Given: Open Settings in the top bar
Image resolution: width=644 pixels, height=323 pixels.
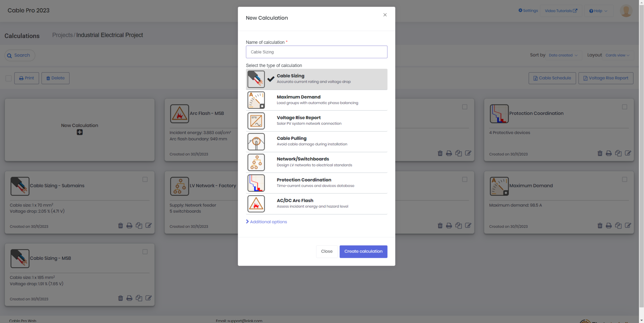Looking at the screenshot, I should click(528, 11).
